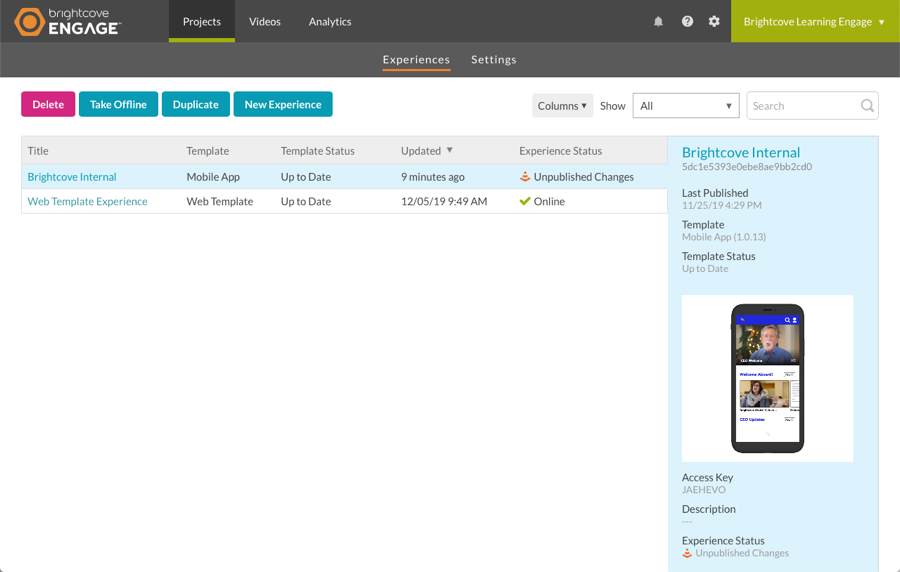Screen dimensions: 900x572
Task: Click Up to Date in Brightcove Internal row
Action: click(x=306, y=177)
